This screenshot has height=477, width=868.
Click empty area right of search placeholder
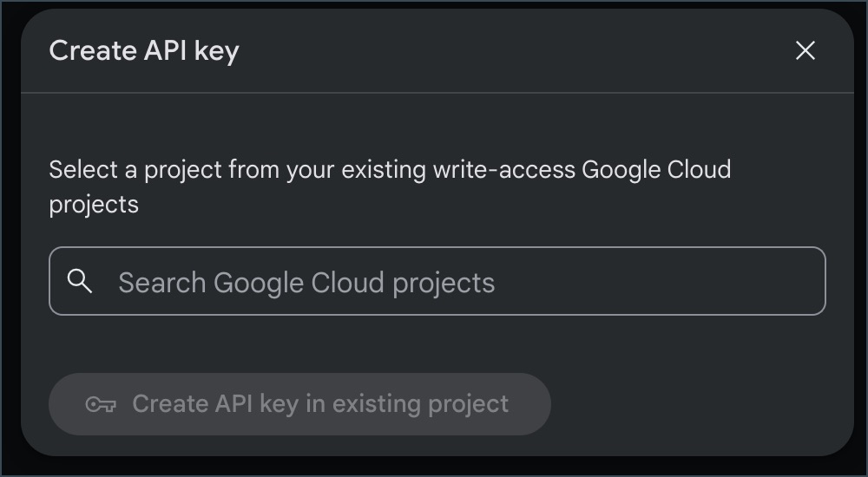point(659,281)
